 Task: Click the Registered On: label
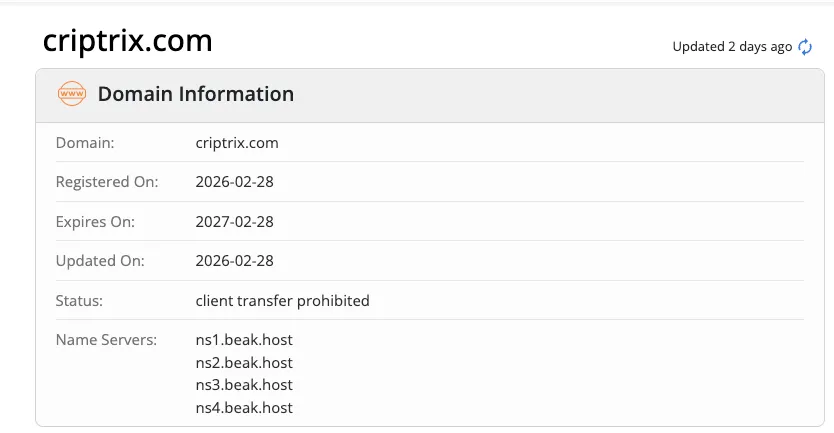tap(107, 182)
